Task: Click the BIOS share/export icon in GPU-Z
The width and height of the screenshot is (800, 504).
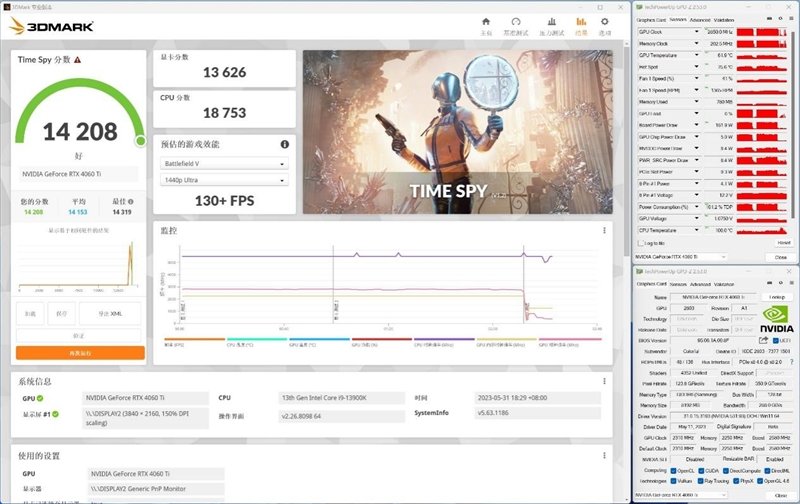Action: (763, 340)
